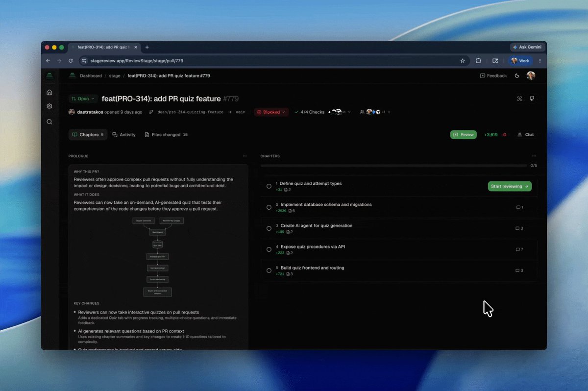This screenshot has height=391, width=588.
Task: Click branch name dean/pro-314-quizzing-feature
Action: [190, 112]
